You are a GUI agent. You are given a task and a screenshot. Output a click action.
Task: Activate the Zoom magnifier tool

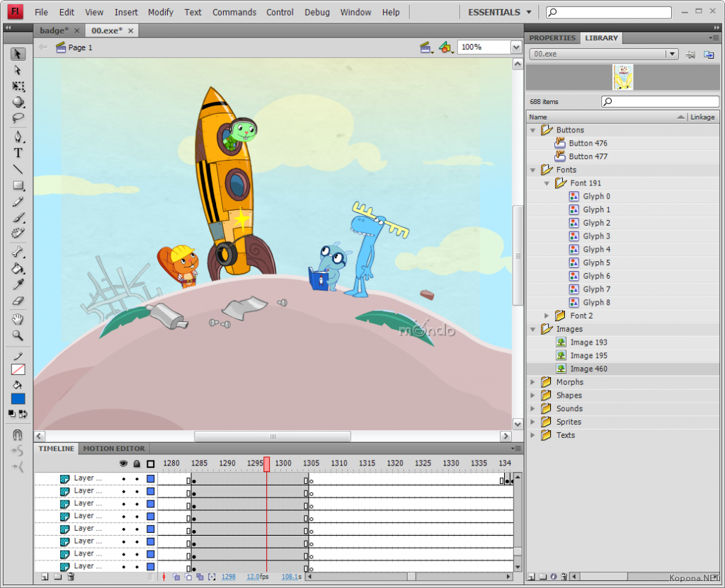pos(18,335)
